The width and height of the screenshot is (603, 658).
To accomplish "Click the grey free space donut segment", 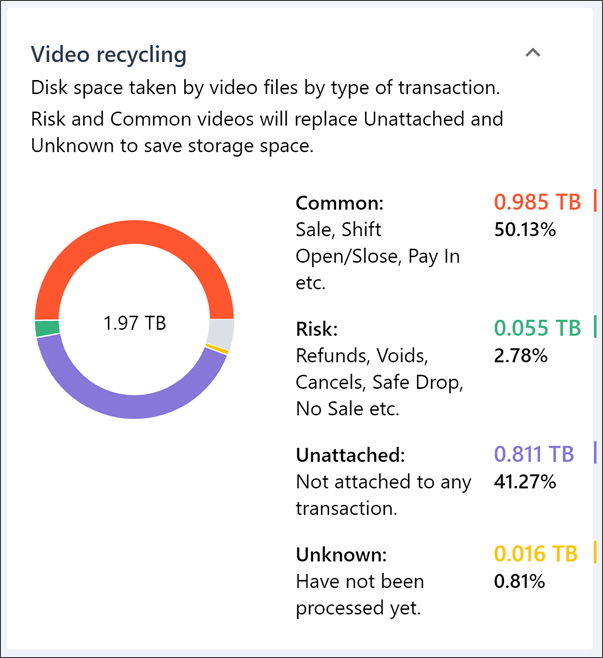I will tap(221, 332).
